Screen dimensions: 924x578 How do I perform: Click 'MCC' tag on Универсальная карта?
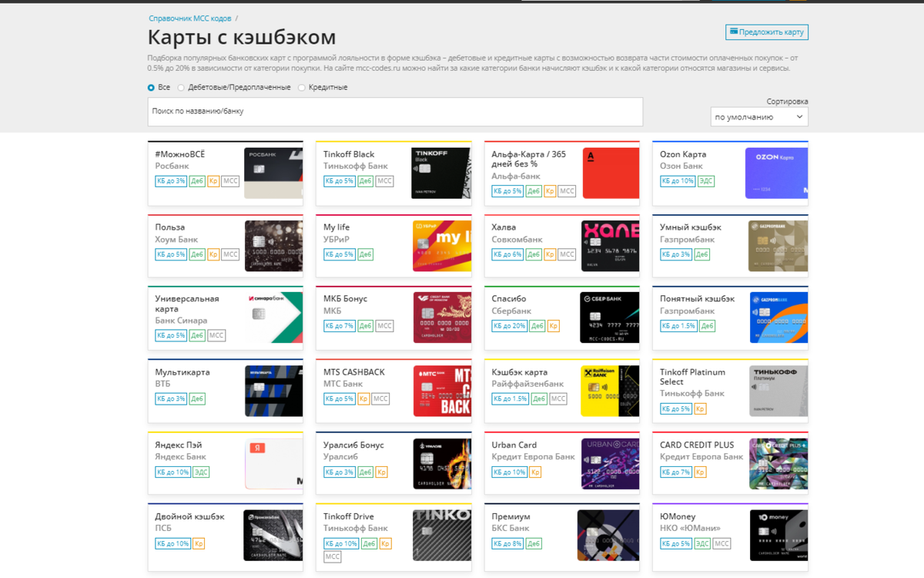(216, 336)
